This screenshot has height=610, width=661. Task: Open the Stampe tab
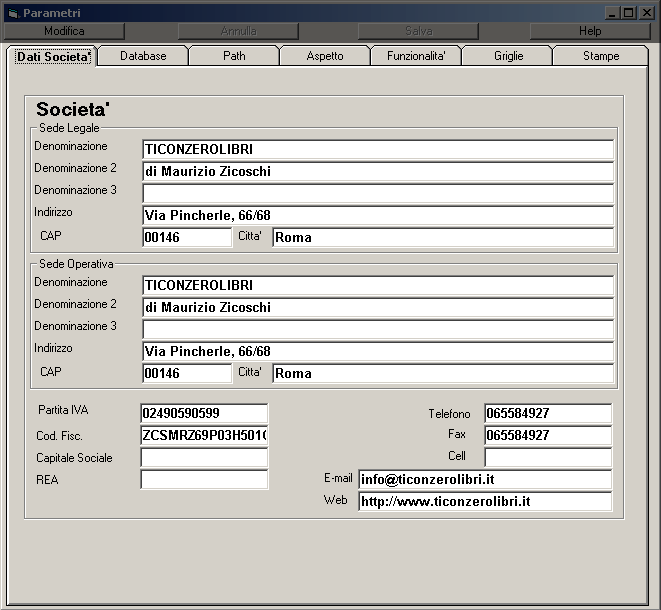tap(601, 56)
